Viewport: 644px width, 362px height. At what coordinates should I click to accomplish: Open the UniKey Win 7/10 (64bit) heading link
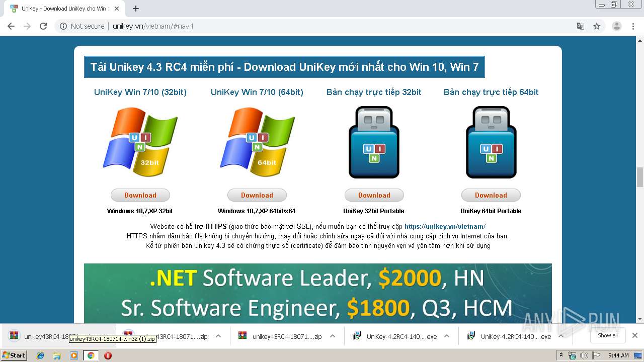257,92
